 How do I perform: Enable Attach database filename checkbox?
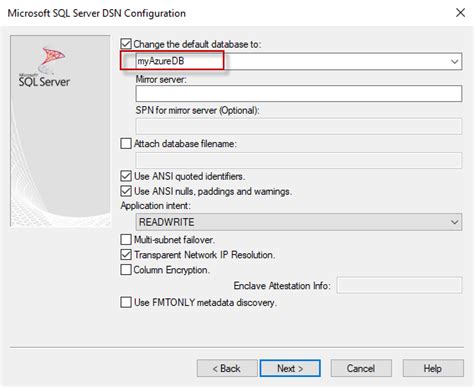click(126, 144)
